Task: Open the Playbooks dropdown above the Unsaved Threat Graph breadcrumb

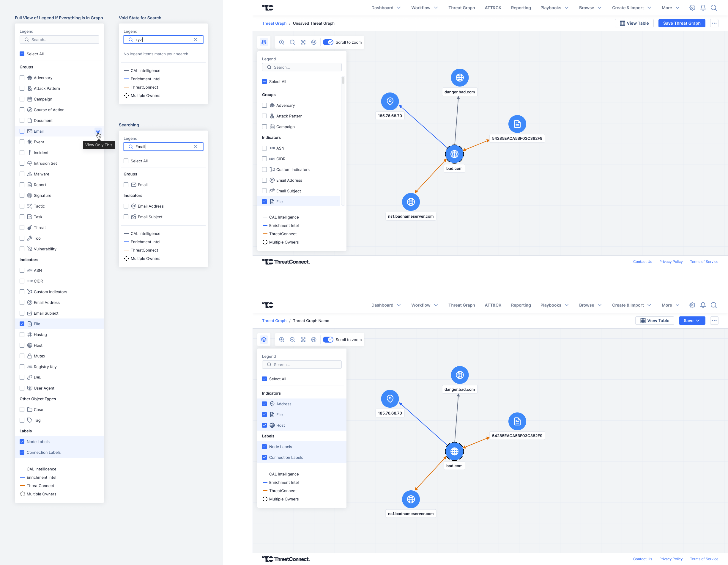Action: 554,8
